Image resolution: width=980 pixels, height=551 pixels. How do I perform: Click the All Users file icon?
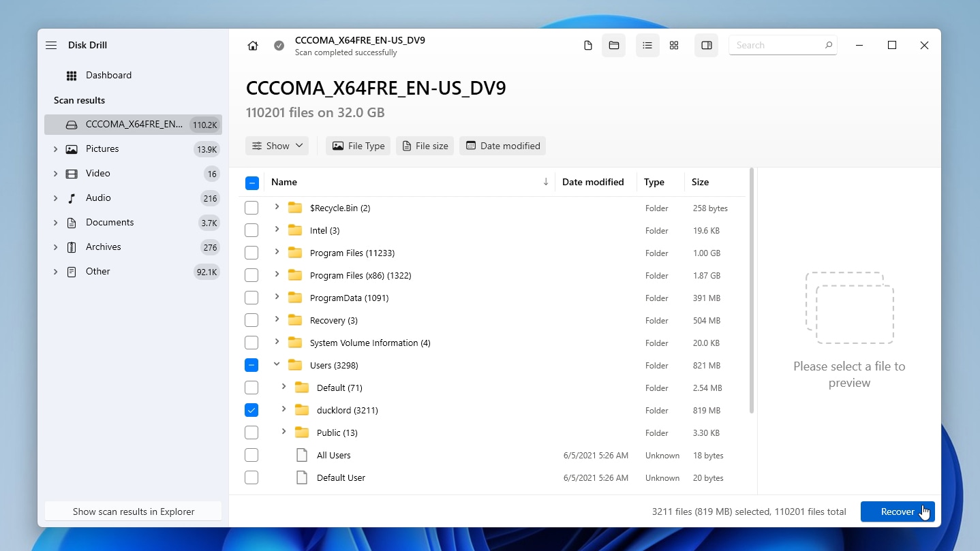coord(302,455)
